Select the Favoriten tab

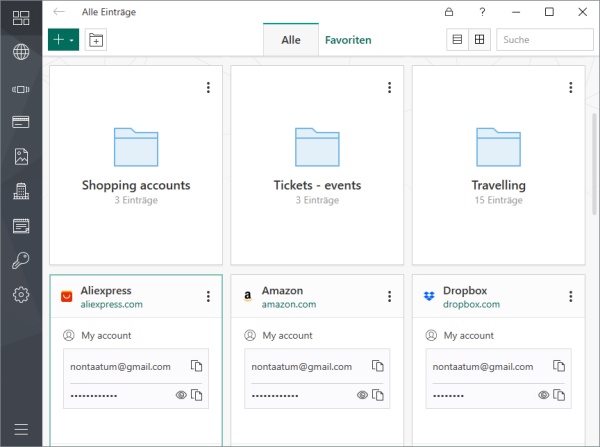click(x=348, y=40)
